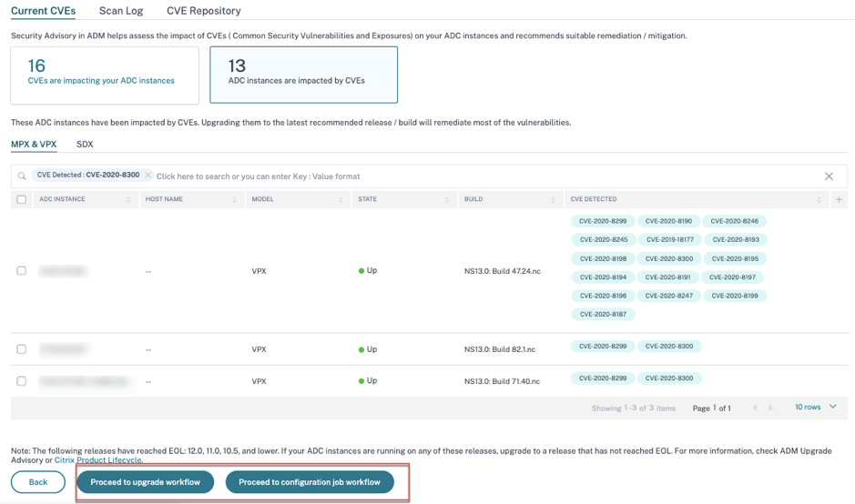Go to previous page arrow

pos(755,408)
